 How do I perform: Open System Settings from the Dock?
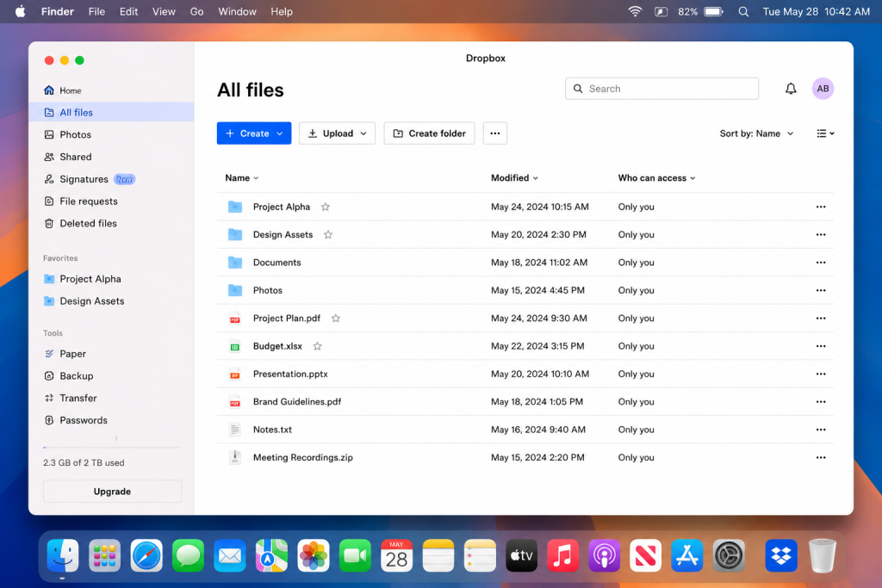[729, 555]
